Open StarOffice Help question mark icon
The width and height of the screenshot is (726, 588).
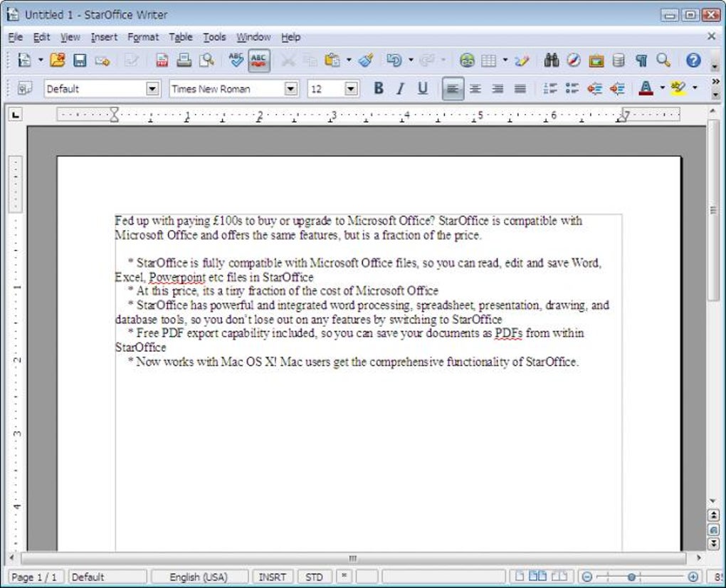click(x=693, y=61)
